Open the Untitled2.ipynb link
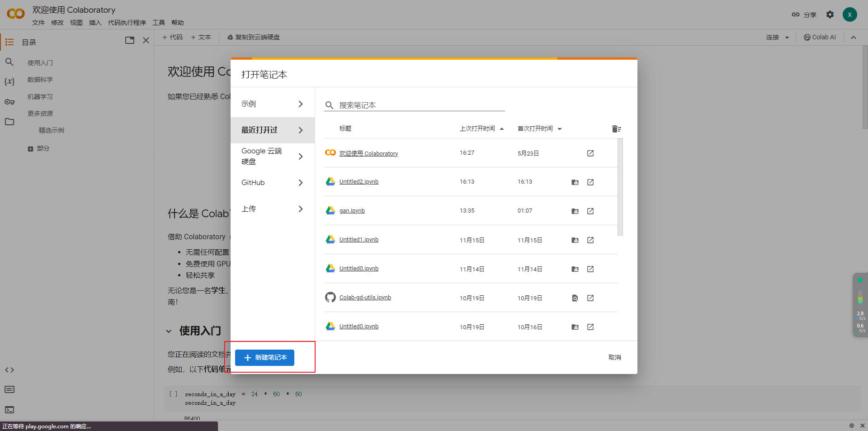The image size is (868, 431). [359, 182]
